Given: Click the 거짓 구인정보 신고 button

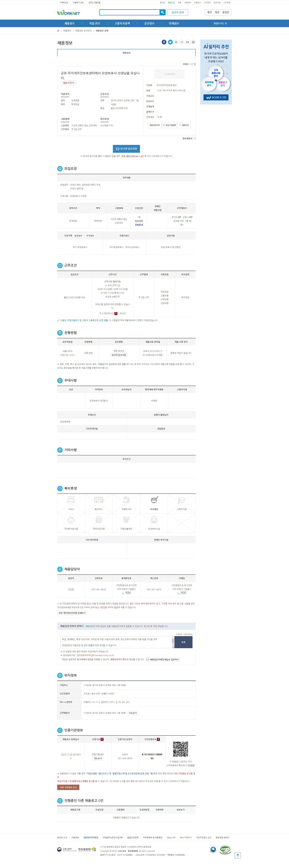Looking at the screenshot, I should tap(68, 787).
